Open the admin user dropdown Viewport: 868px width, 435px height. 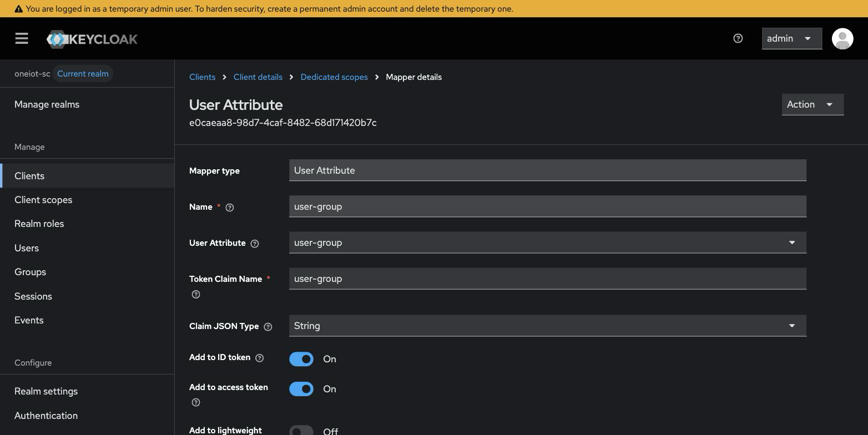791,38
